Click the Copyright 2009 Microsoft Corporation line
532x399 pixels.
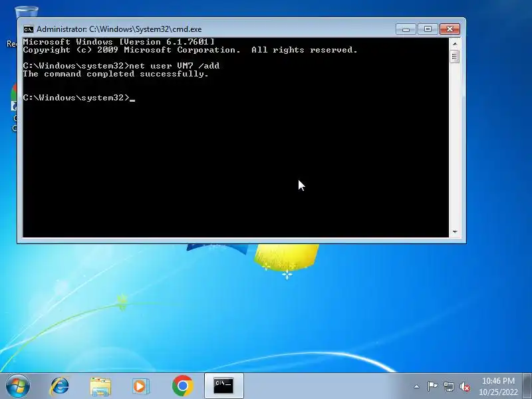point(190,50)
